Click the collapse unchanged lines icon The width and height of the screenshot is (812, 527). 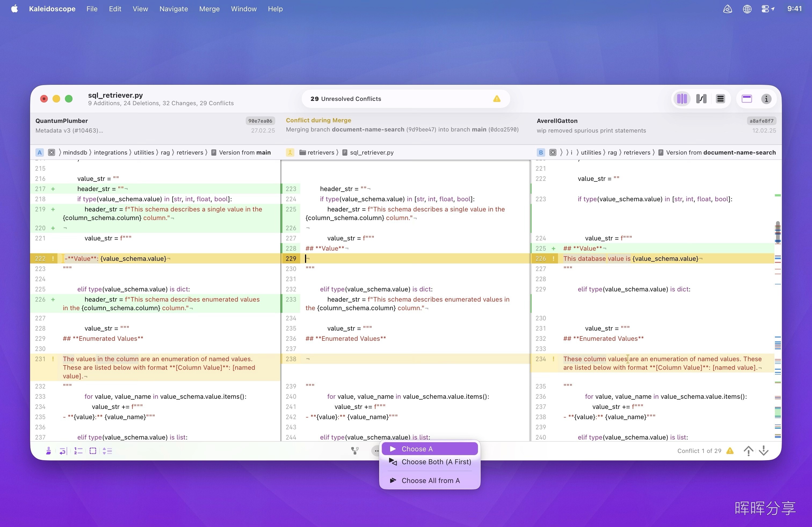tap(107, 451)
